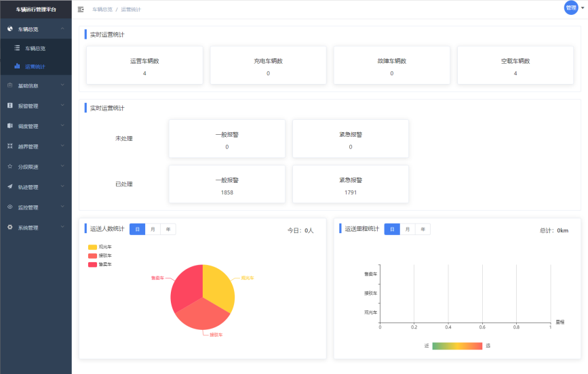
Task: Click the 运营统计 bar chart icon
Action: point(17,66)
